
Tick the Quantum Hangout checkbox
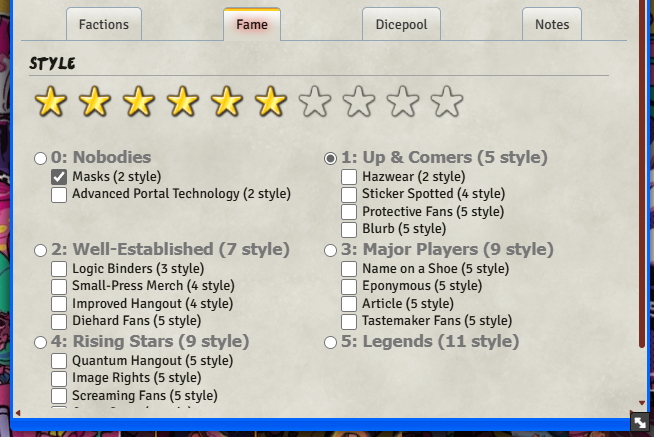click(59, 361)
